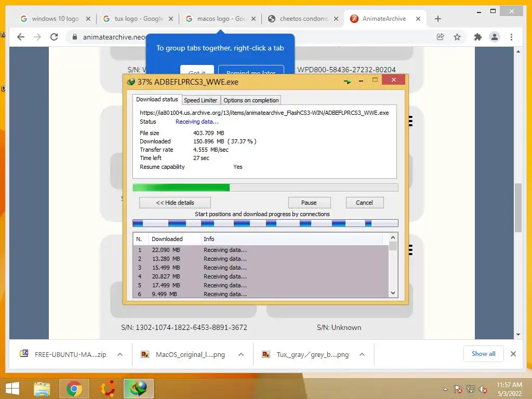Select connection 4 row 20.827 MB
The height and width of the screenshot is (399, 532).
(x=261, y=276)
